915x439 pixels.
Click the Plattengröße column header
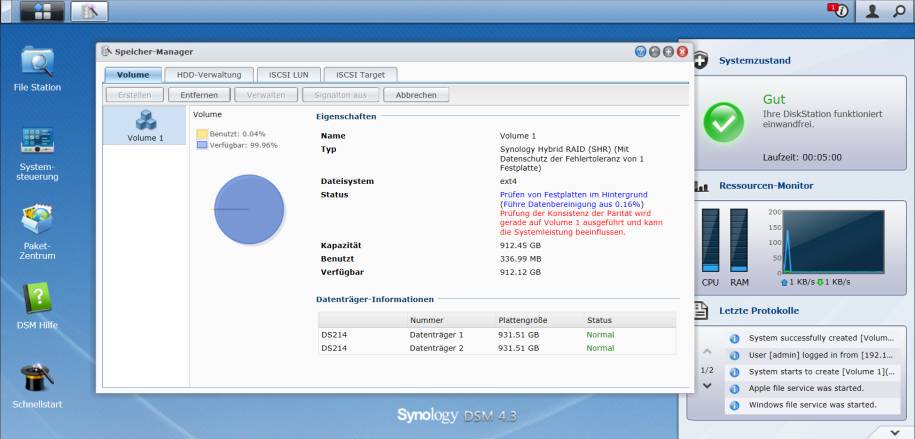pos(523,320)
